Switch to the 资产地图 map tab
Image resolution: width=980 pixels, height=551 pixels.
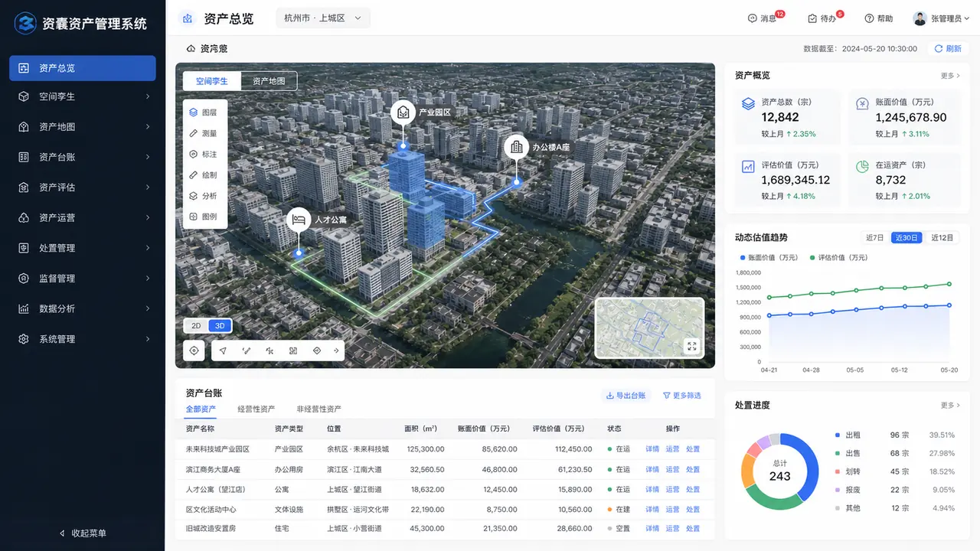point(269,81)
